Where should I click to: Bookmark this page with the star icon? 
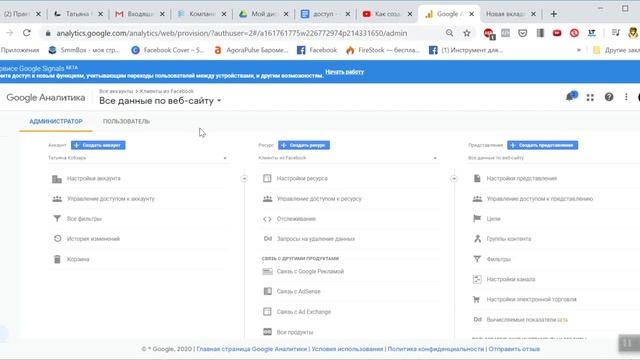[x=467, y=33]
